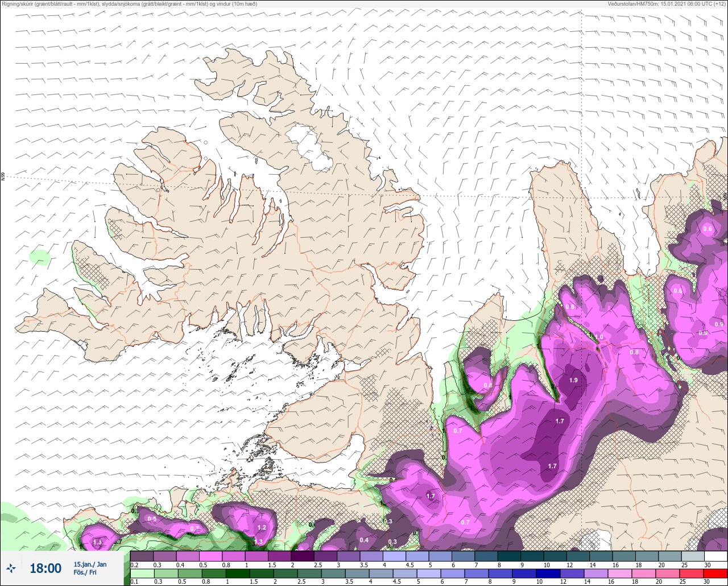Select the bright red swatch ending the lower legend row
The image size is (728, 586).
click(716, 574)
